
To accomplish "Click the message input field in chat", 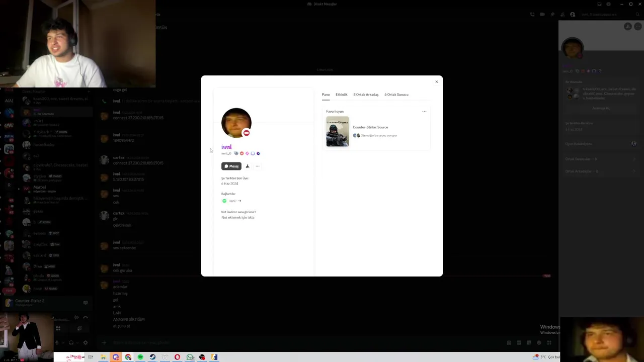I will [302, 343].
